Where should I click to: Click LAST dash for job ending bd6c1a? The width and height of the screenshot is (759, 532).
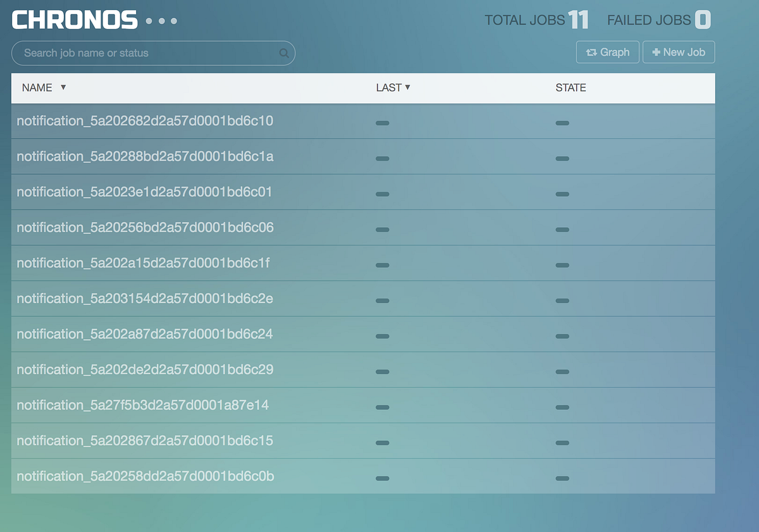pos(382,158)
